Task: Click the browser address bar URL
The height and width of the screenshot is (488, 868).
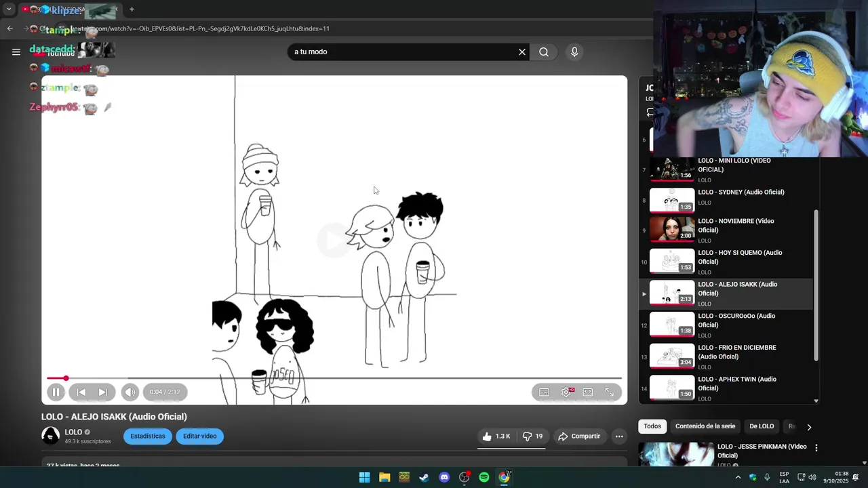Action: point(201,28)
